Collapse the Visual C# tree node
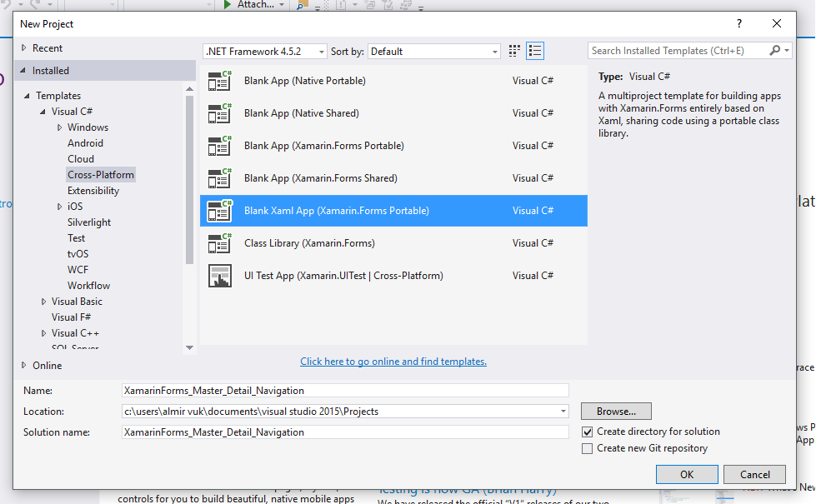 tap(43, 112)
